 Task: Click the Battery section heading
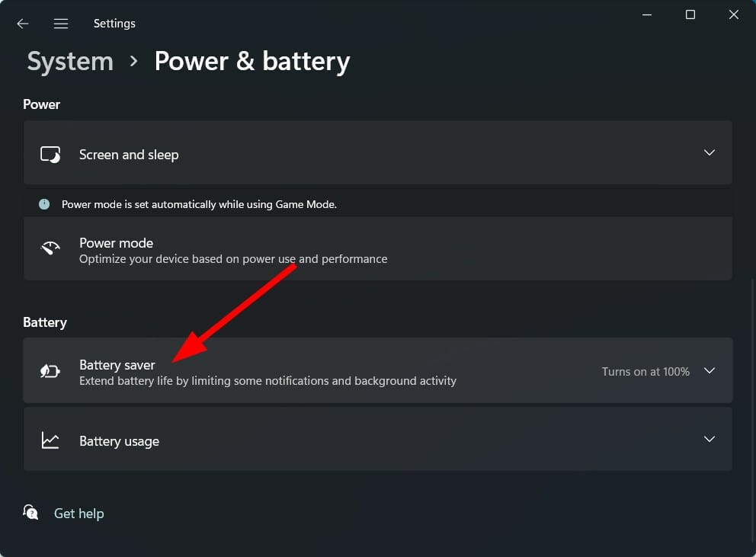pos(44,322)
